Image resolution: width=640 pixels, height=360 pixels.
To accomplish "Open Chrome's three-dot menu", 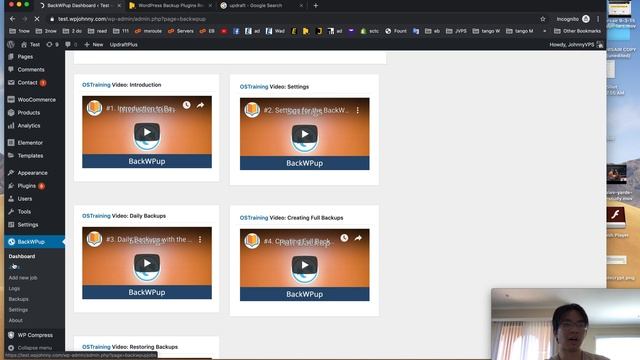I will [598, 19].
